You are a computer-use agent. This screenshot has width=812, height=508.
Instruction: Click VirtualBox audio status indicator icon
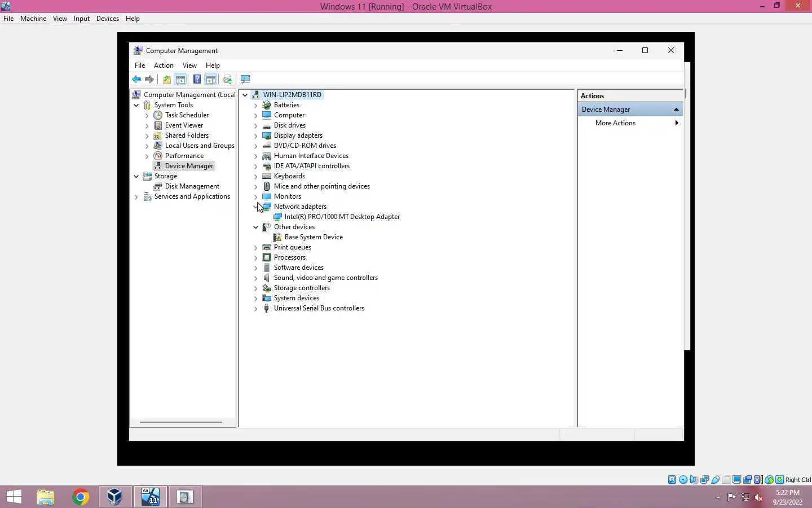point(694,480)
